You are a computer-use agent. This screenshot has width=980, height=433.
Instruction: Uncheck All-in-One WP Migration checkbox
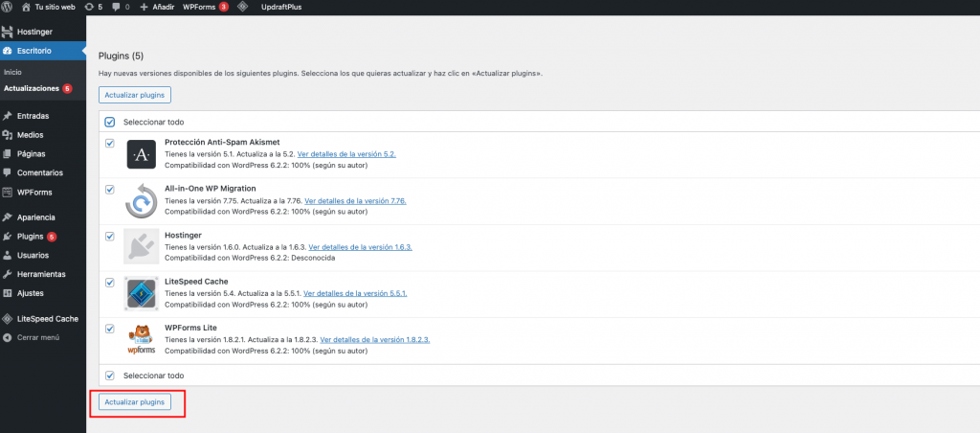pyautogui.click(x=110, y=189)
